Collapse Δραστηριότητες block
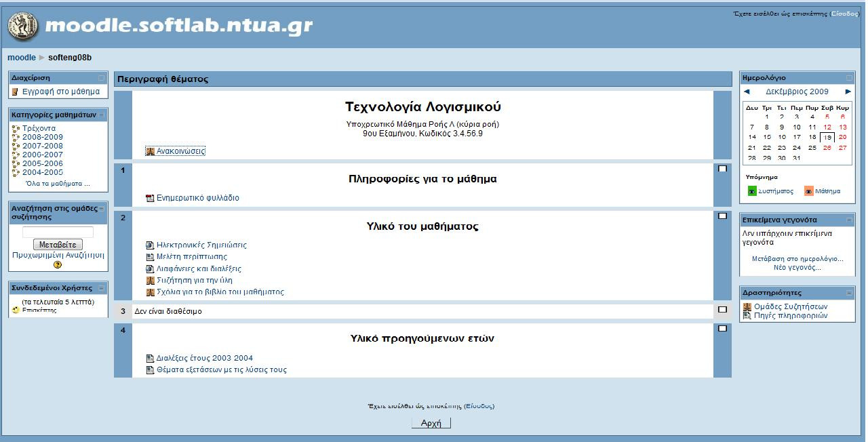Screen dimensions: 868x442 pyautogui.click(x=849, y=293)
